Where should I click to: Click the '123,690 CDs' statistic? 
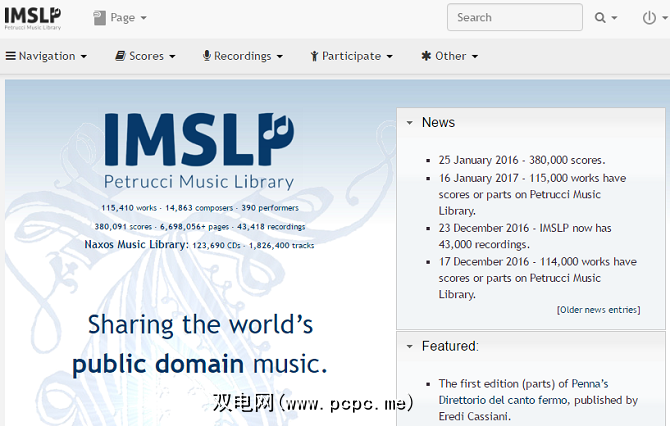tap(217, 246)
